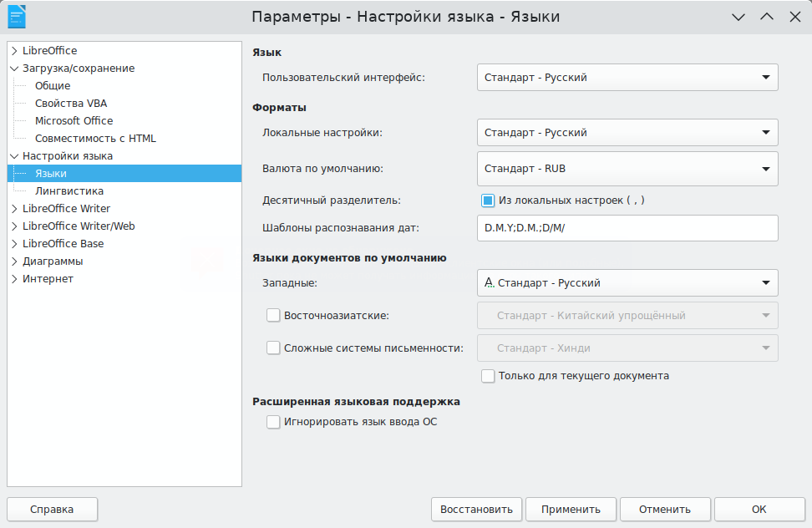Collapse the Загрузка/сохранение tree node
This screenshot has height=528, width=812.
[x=14, y=69]
